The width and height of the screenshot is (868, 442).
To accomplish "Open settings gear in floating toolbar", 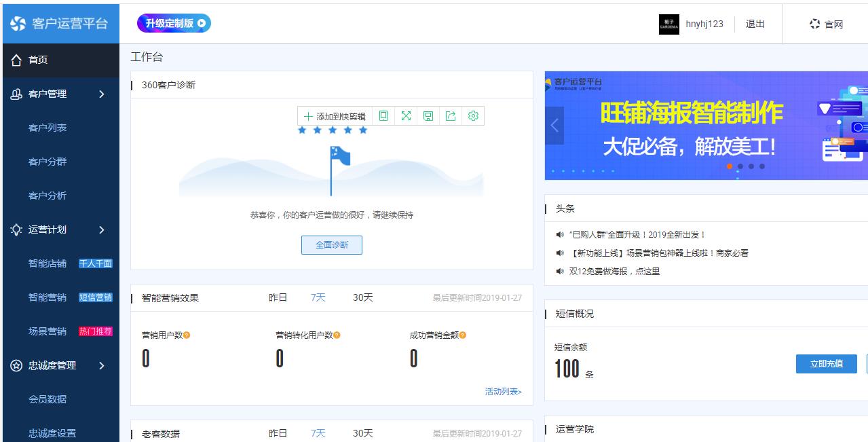I will tap(473, 116).
